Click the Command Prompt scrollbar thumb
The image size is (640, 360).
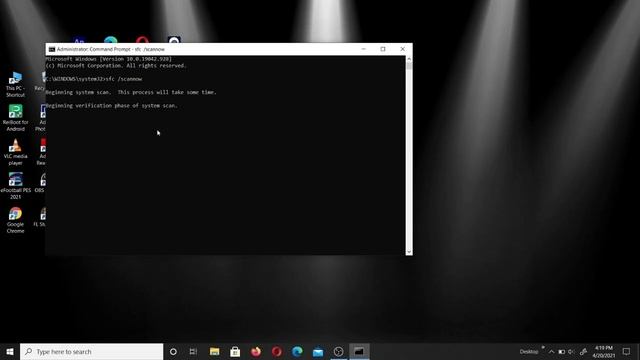[x=409, y=67]
